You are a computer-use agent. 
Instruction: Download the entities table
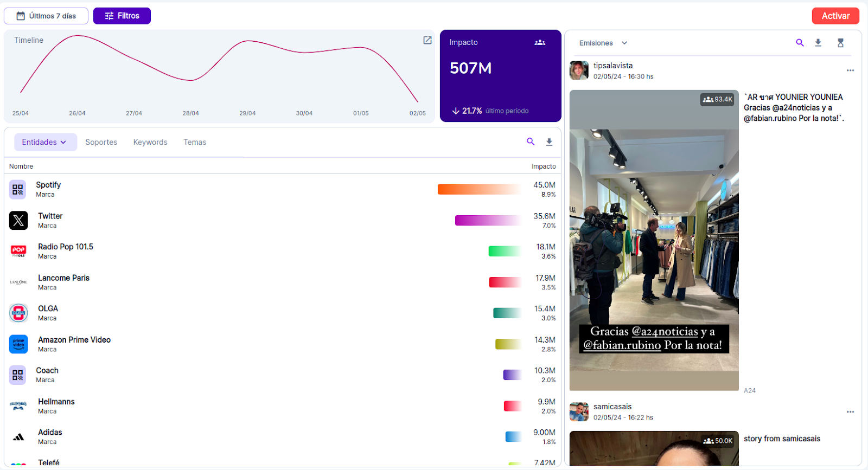point(549,142)
